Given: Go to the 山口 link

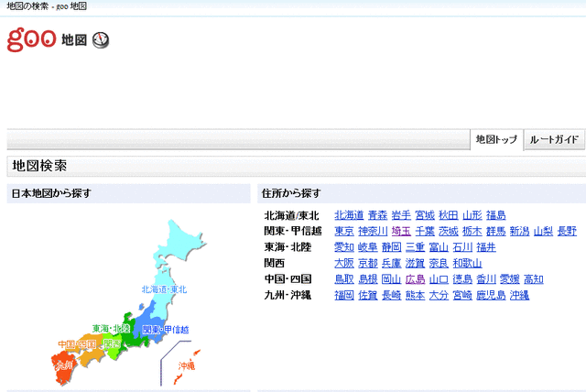Looking at the screenshot, I should point(439,279).
